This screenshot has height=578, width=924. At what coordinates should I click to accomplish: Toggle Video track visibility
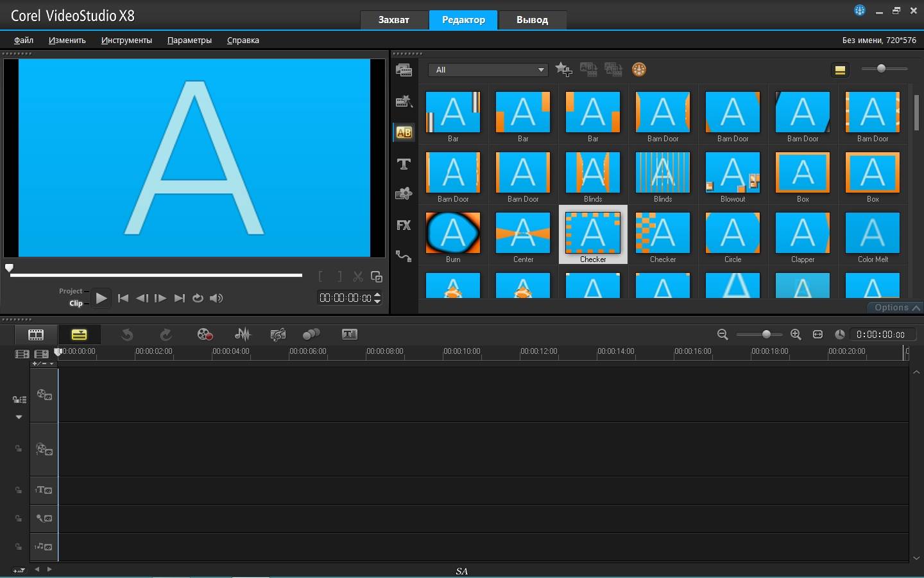click(44, 395)
